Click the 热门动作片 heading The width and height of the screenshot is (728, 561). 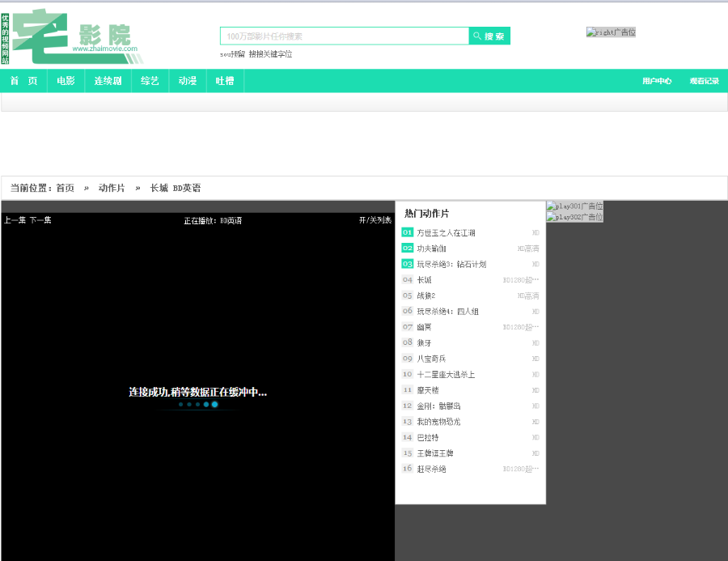tap(426, 214)
